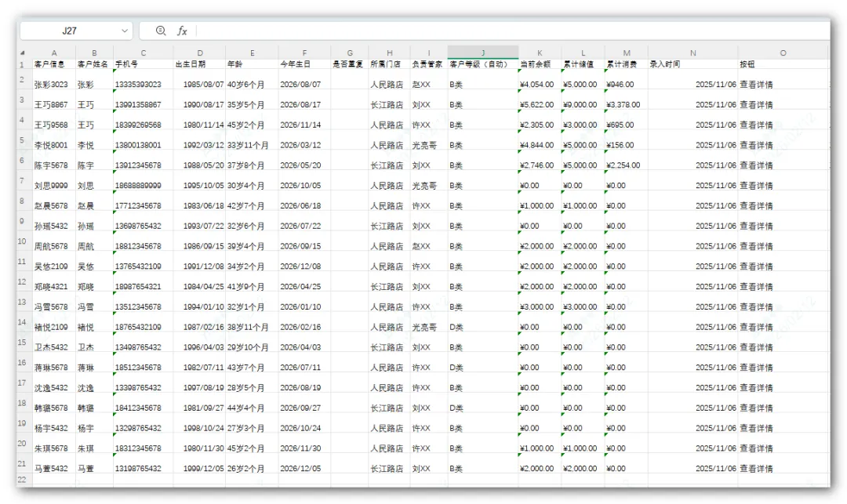Select cell 刘思9999
Screen dimensions: 847x504
tap(54, 181)
